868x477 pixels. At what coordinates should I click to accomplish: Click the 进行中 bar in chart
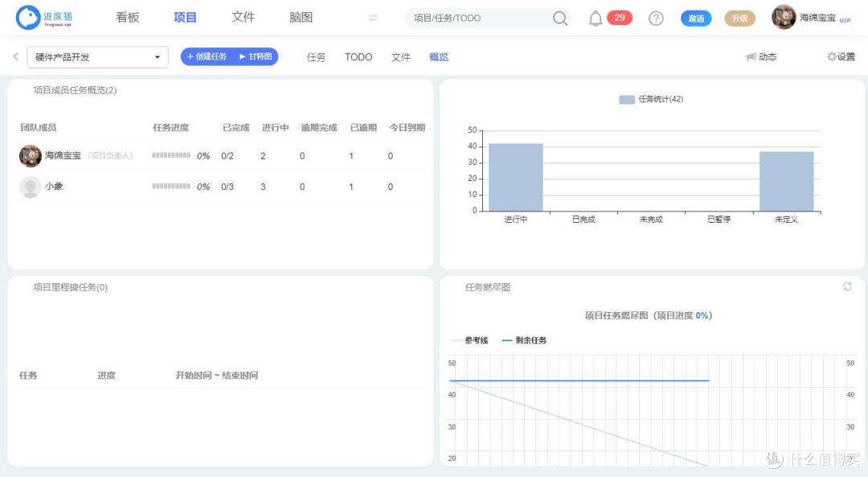515,177
